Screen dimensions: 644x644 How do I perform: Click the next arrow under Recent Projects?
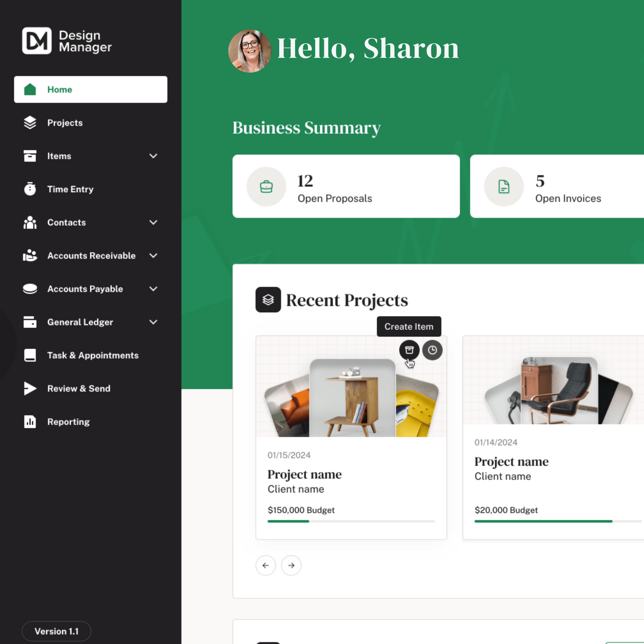click(x=291, y=565)
